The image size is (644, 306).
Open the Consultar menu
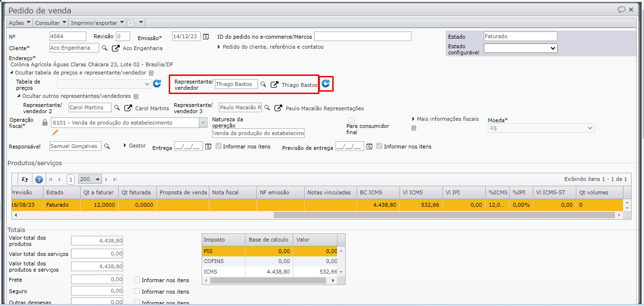[x=51, y=22]
